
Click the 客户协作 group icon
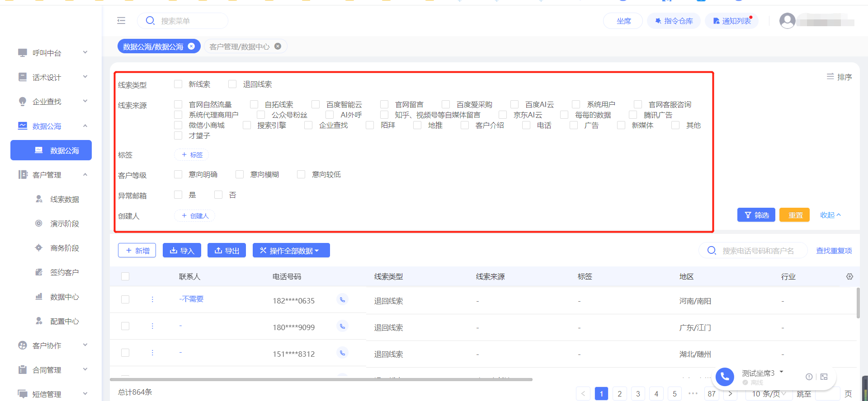pyautogui.click(x=23, y=345)
